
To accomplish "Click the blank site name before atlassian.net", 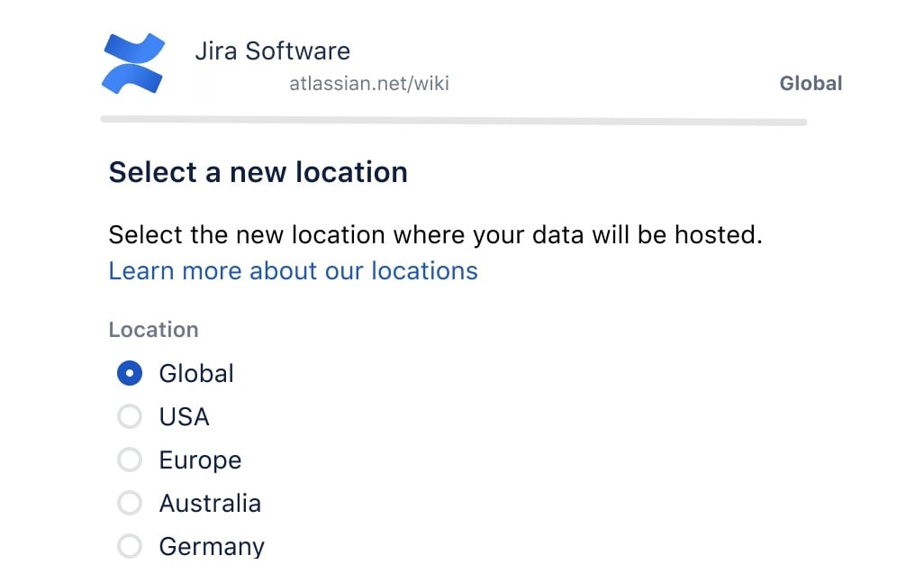I will coord(239,84).
